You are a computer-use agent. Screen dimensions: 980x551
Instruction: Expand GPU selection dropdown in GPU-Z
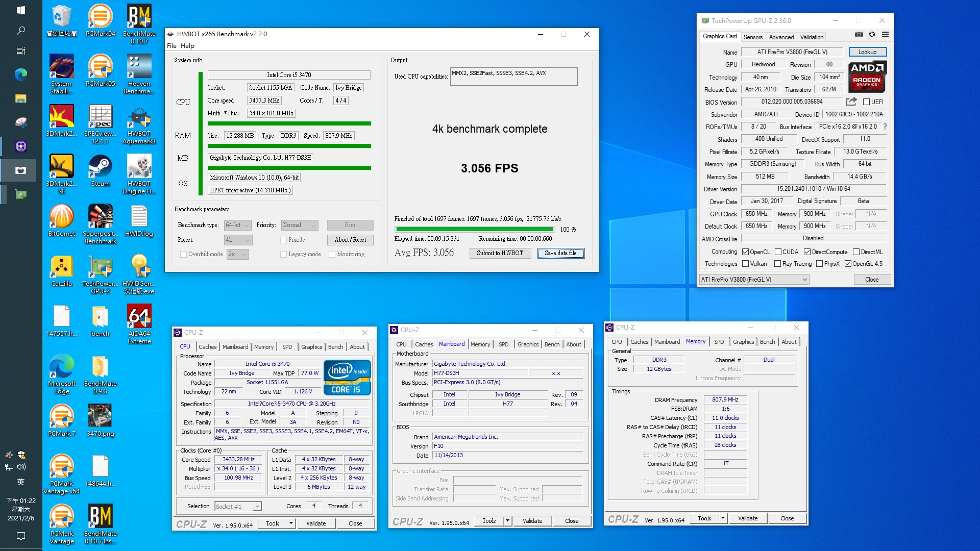point(754,280)
